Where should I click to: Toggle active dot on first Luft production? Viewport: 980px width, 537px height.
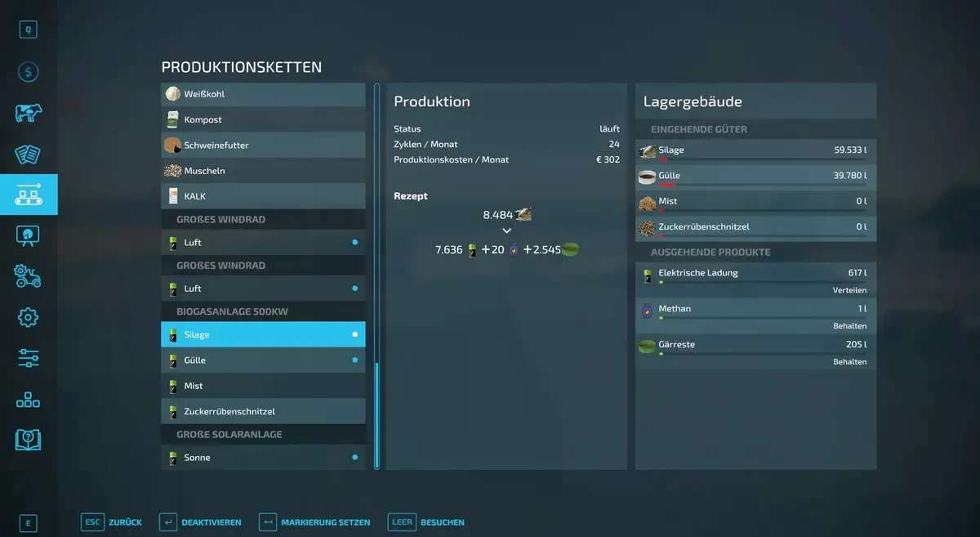[354, 243]
